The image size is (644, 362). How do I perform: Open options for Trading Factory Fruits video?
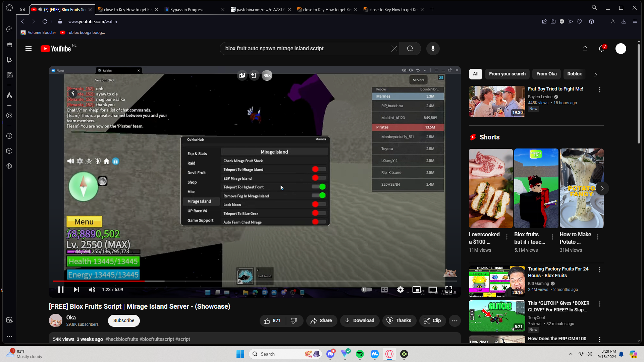click(600, 270)
